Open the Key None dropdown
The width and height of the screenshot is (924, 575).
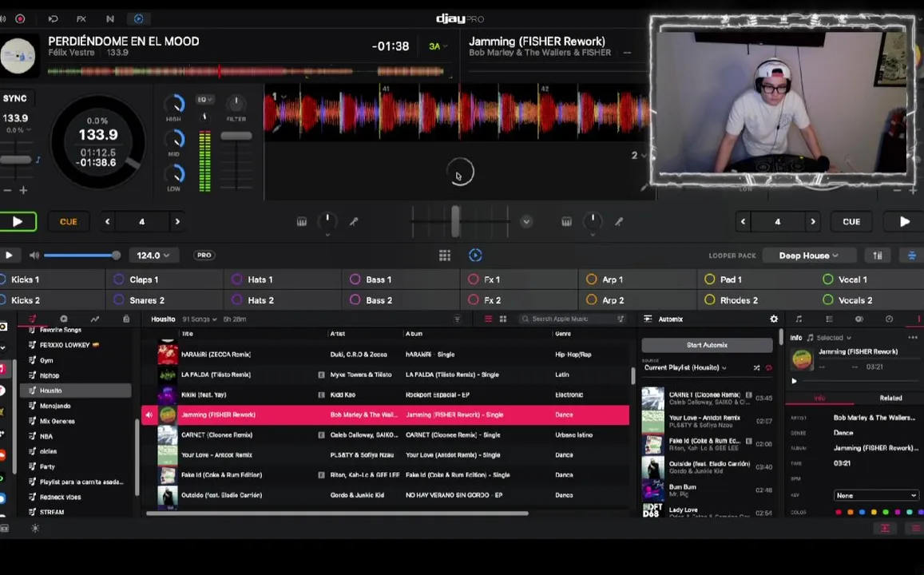(875, 495)
